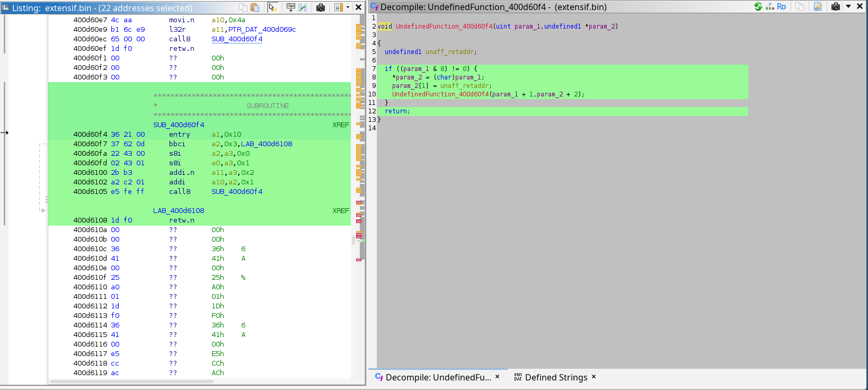
Task: Select the 'bbci' mnemonic at 400d60f7
Action: 177,144
